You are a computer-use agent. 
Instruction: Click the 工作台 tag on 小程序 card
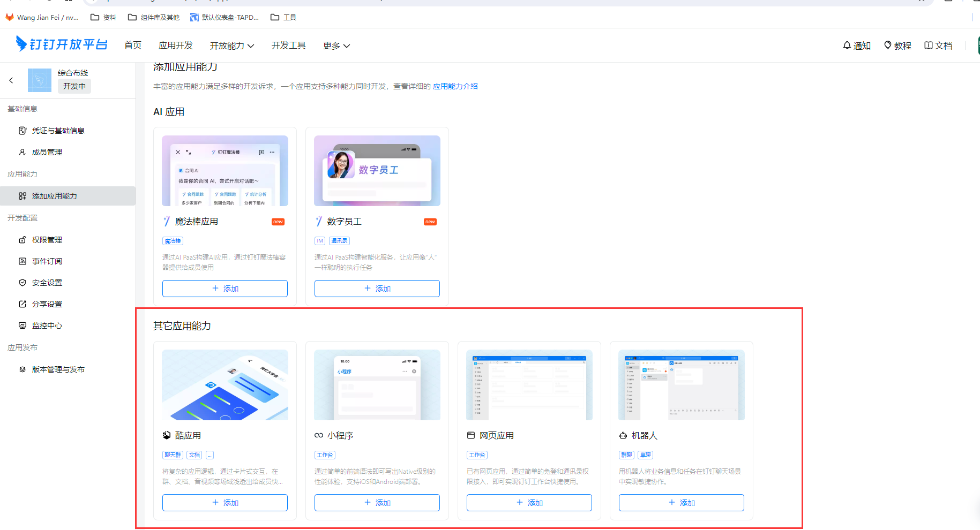pyautogui.click(x=325, y=455)
